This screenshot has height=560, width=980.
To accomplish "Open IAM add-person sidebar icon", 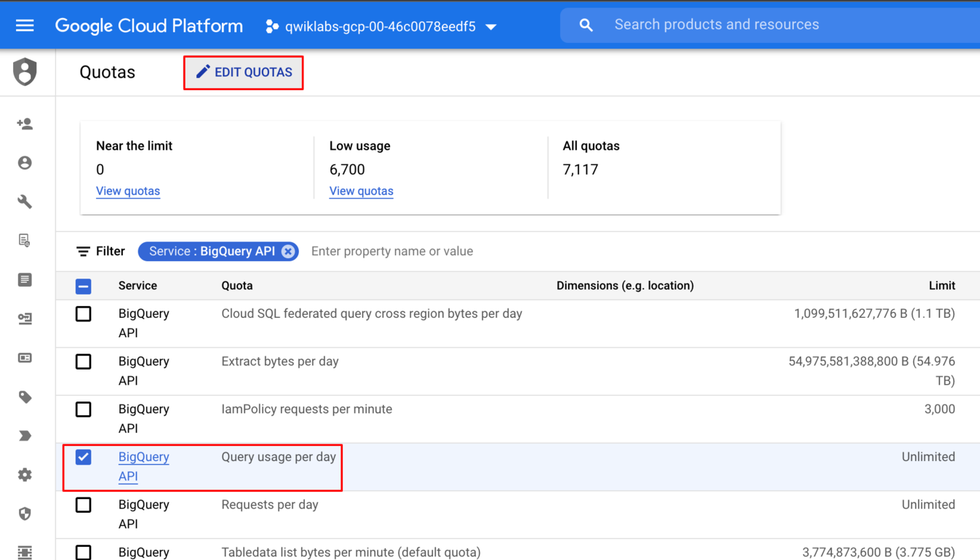I will (25, 124).
